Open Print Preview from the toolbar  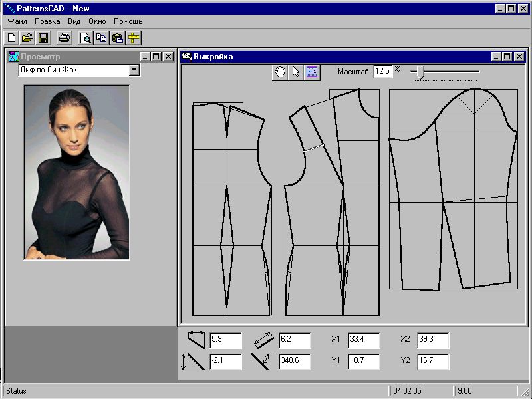coord(86,38)
